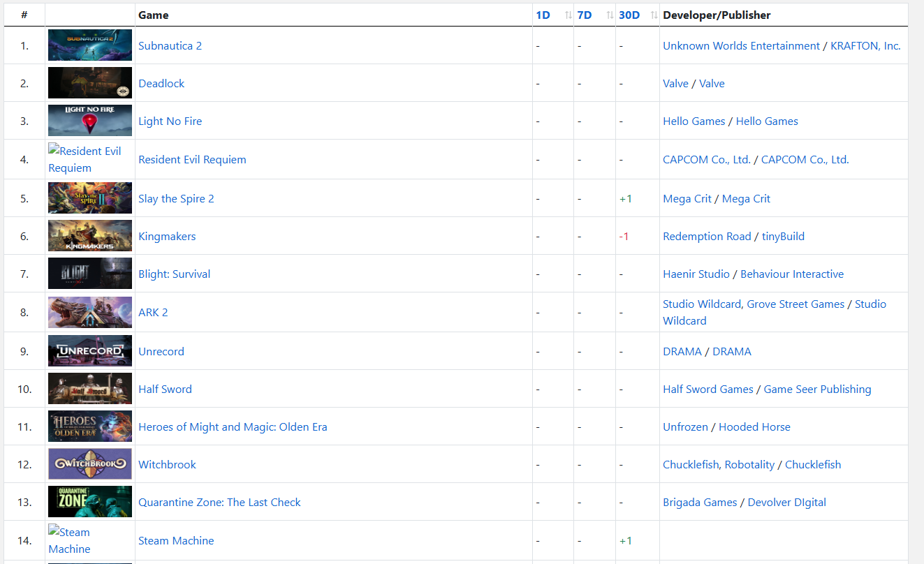Click the +1 value in Slay the Spire 2 row

(x=625, y=199)
